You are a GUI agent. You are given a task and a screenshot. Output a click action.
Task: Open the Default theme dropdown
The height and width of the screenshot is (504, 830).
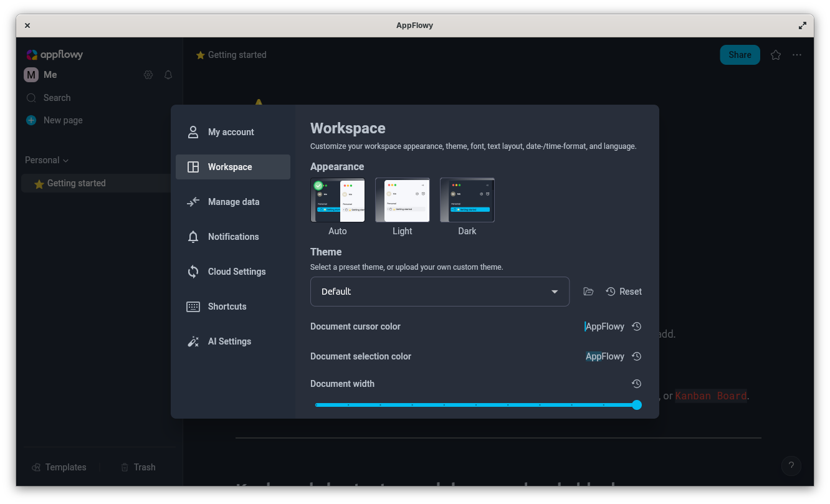point(440,292)
